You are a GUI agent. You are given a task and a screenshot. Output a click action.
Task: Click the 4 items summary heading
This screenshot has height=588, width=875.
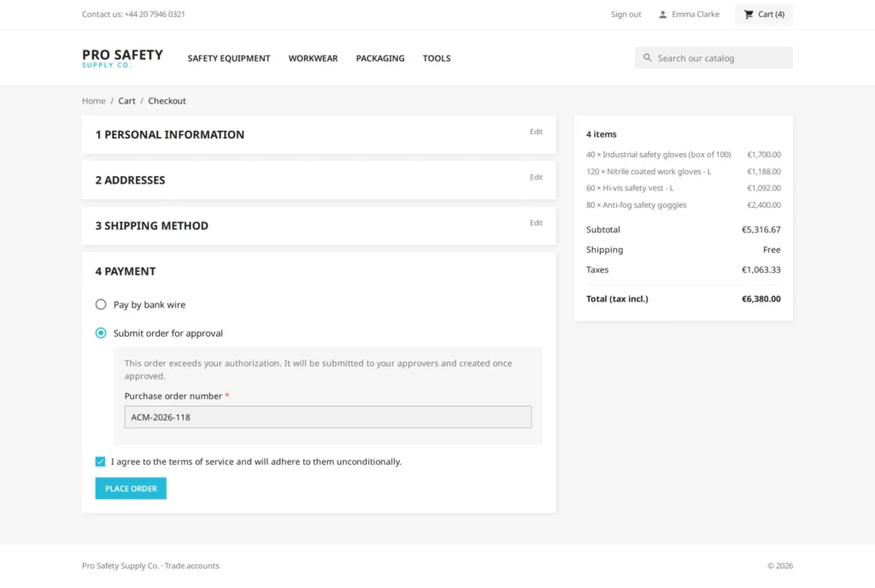point(601,134)
